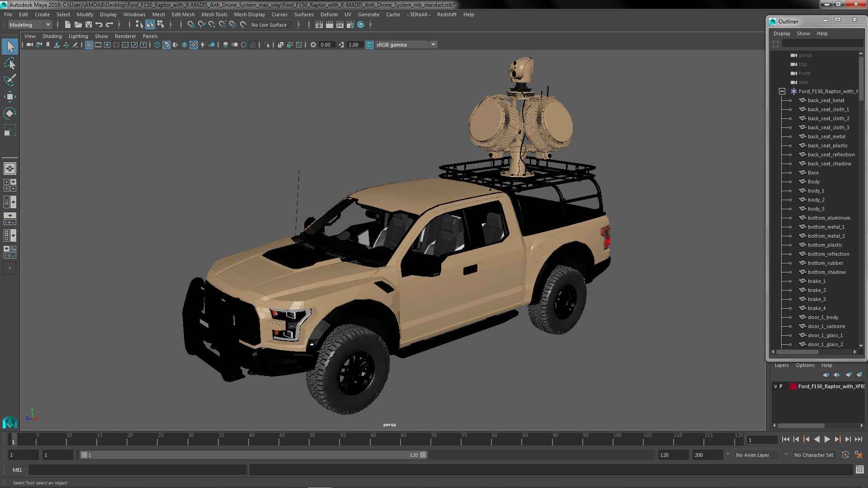The image size is (868, 488).
Task: Open the Layers menu in the layer editor
Action: pyautogui.click(x=782, y=365)
